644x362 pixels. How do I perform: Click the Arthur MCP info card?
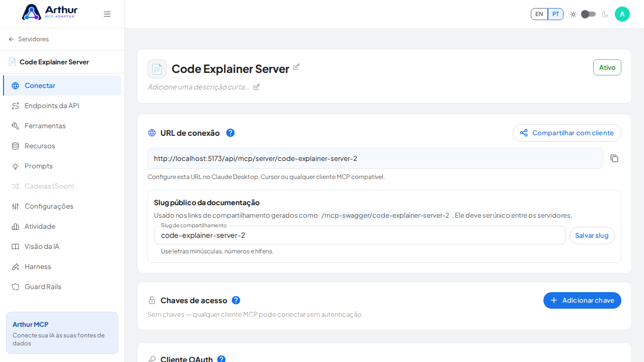[x=62, y=333]
